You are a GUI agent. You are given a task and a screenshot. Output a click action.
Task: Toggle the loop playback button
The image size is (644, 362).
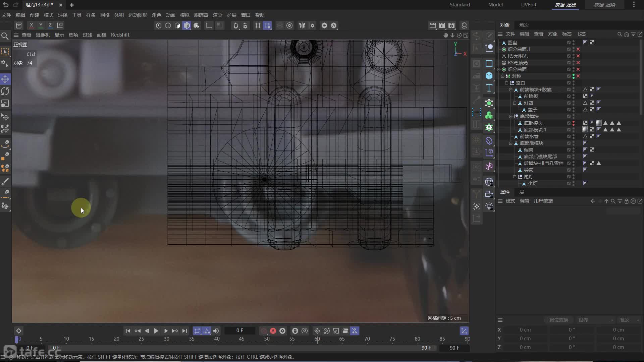197,331
